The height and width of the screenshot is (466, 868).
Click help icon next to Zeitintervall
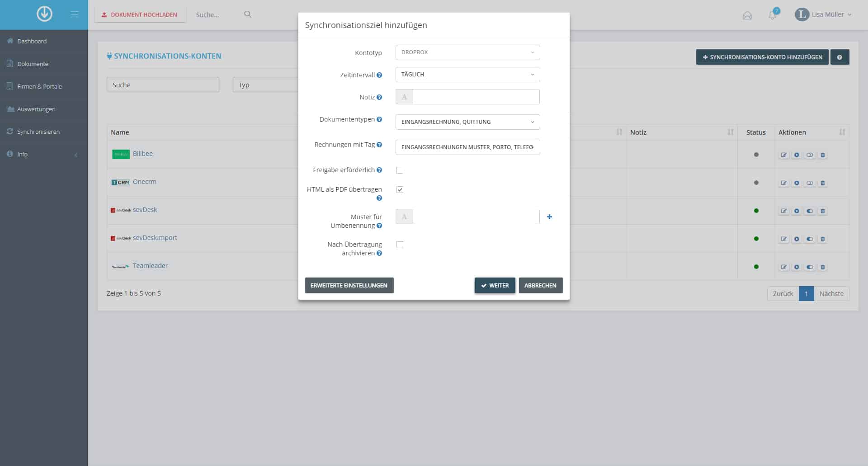pyautogui.click(x=379, y=75)
